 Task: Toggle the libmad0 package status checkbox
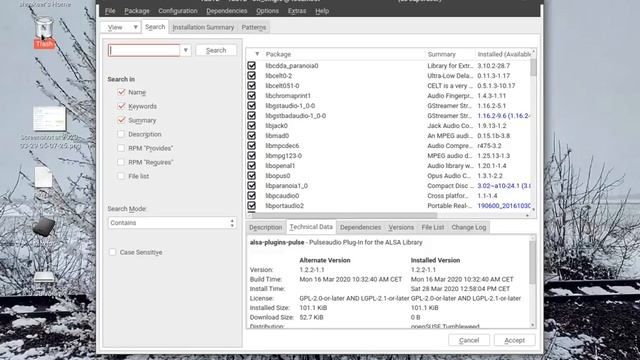click(x=251, y=136)
